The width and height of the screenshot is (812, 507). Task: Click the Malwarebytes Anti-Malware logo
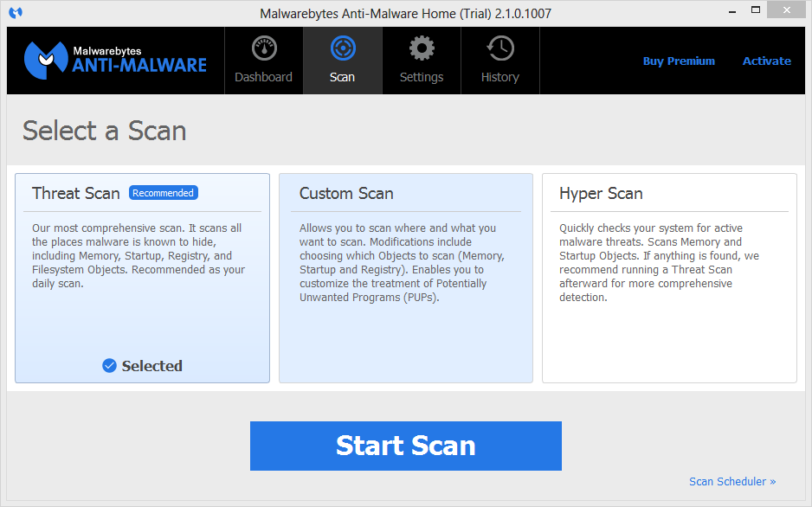[115, 61]
